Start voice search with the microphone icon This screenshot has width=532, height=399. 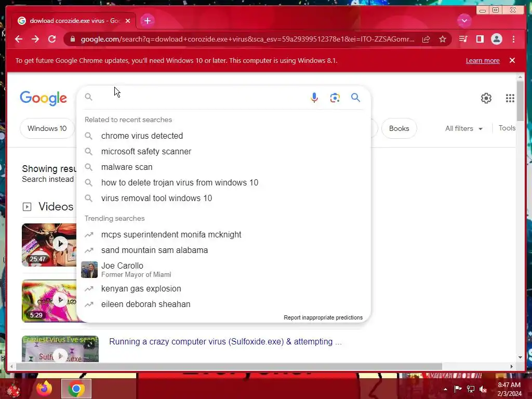pyautogui.click(x=314, y=98)
